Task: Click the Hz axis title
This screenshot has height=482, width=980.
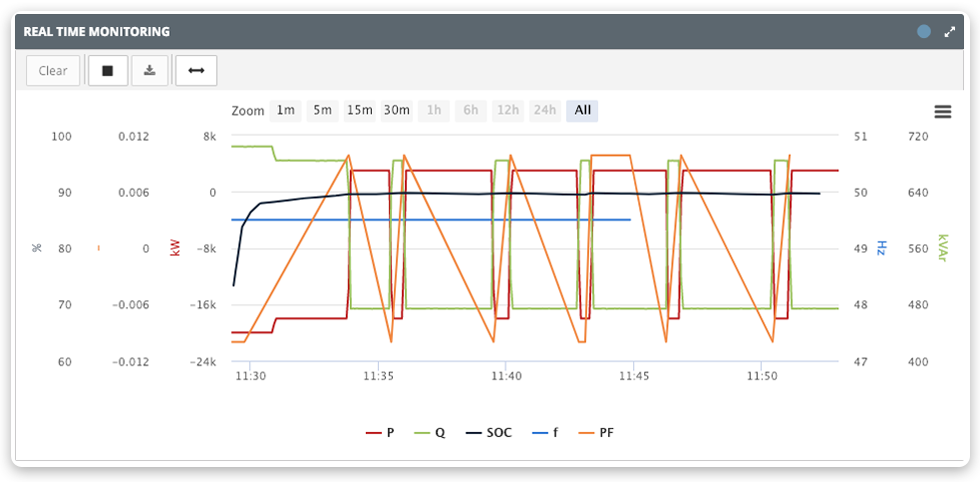Action: [x=881, y=248]
